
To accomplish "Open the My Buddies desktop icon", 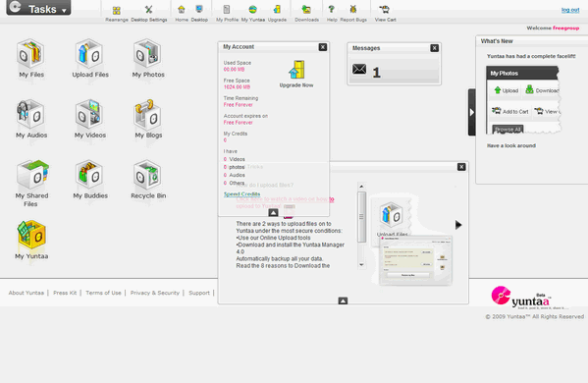I will tap(90, 179).
